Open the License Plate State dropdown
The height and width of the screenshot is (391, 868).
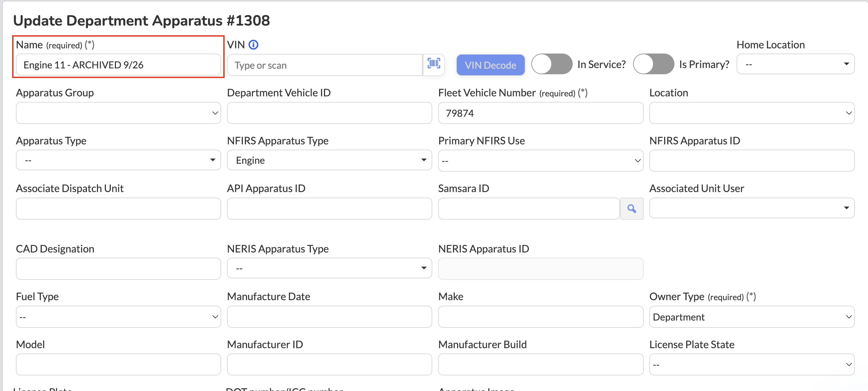click(x=752, y=364)
